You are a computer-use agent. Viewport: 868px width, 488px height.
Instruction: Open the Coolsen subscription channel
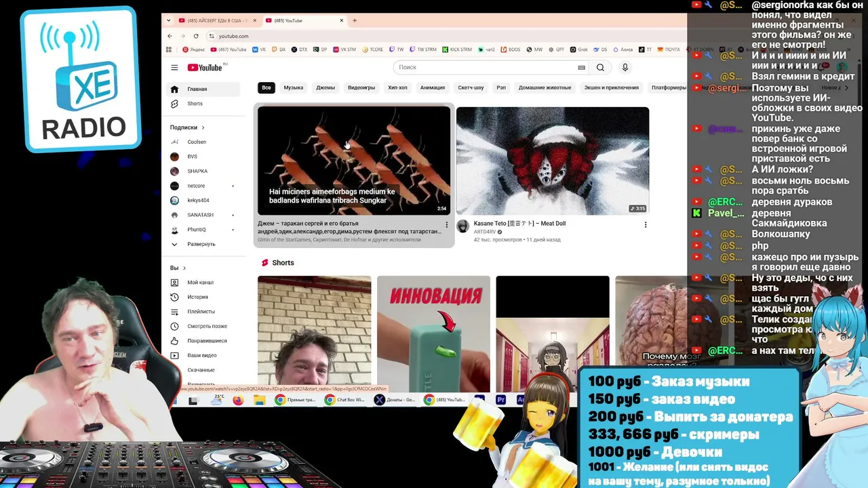tap(203, 142)
